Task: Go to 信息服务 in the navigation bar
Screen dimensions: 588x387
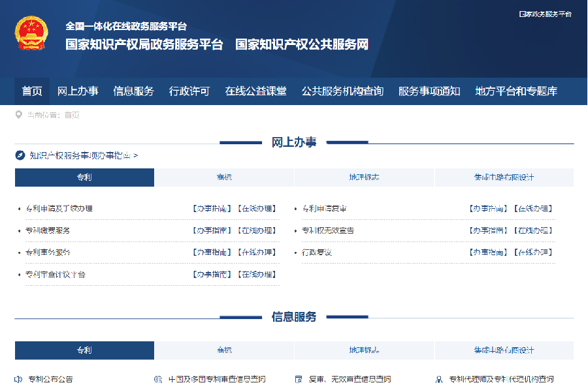Action: (x=133, y=91)
